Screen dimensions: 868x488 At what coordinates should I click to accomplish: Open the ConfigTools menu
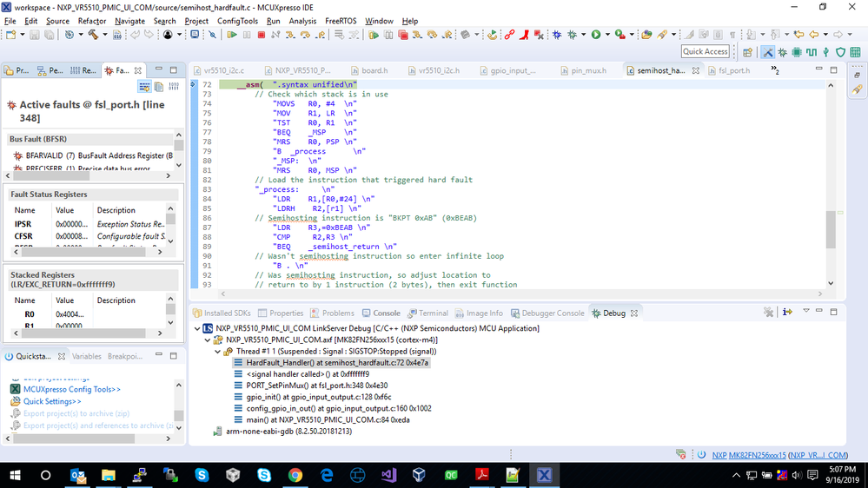(x=237, y=21)
